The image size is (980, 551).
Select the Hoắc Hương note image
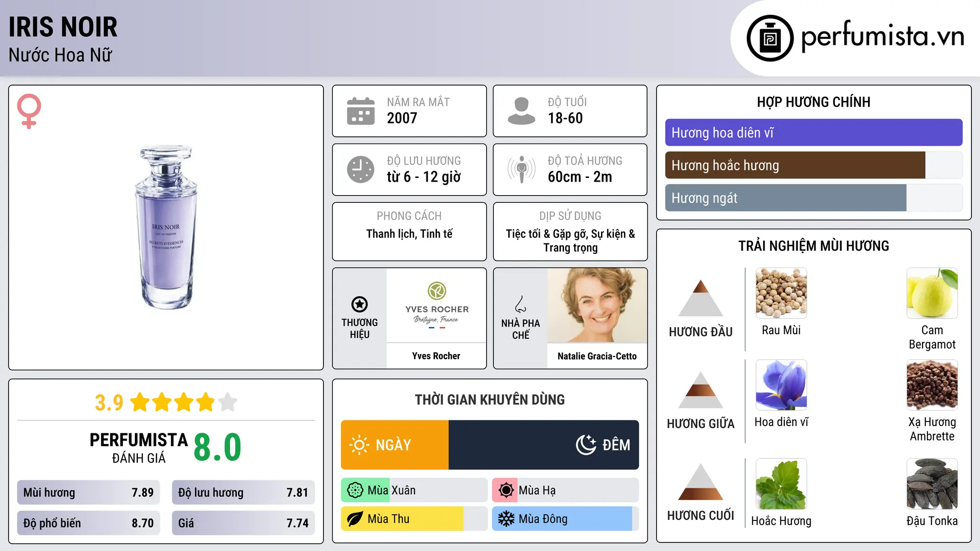pyautogui.click(x=781, y=484)
